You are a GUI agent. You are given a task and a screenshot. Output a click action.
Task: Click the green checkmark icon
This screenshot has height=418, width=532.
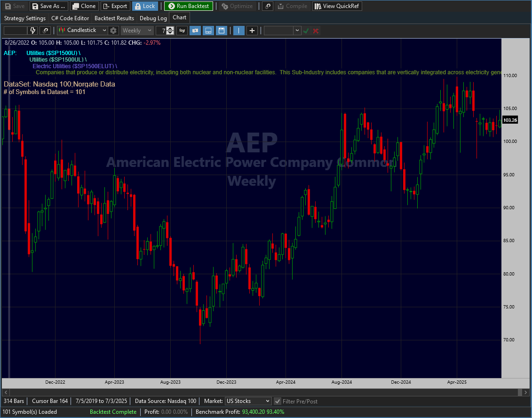(306, 31)
